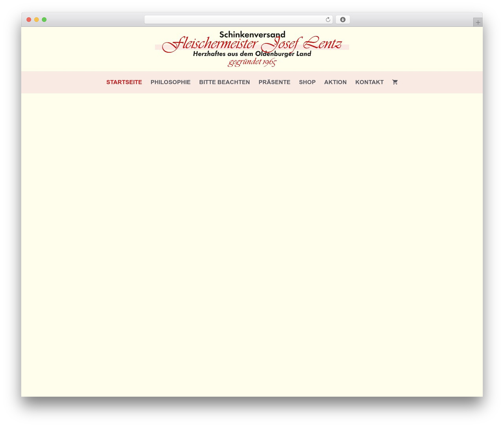Viewport: 504px width, 427px height.
Task: Navigate to the Kontakt page
Action: (369, 82)
